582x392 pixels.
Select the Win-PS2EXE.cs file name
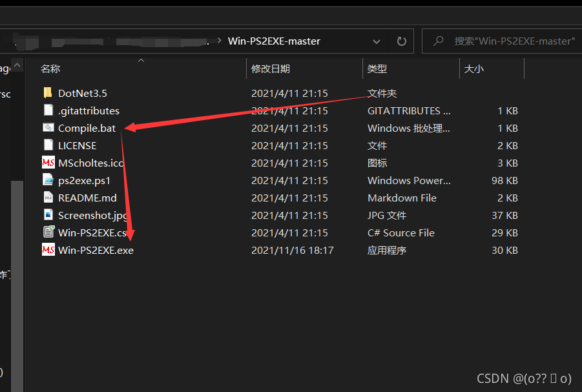[x=92, y=232]
